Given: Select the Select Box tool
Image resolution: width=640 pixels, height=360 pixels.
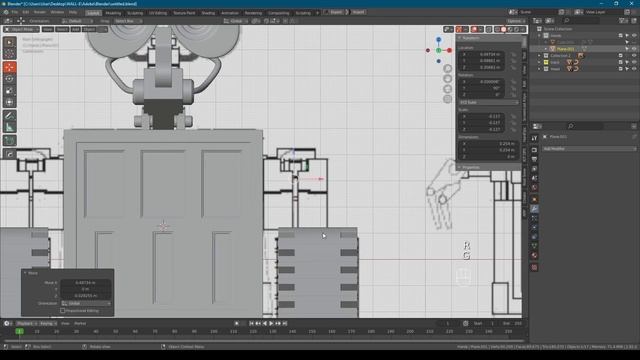Looking at the screenshot, I should pyautogui.click(x=10, y=42).
